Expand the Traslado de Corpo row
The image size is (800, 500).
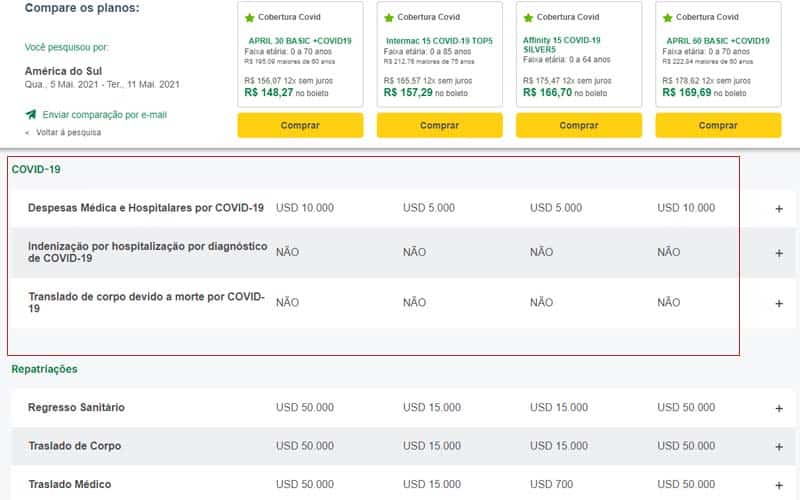[x=779, y=446]
